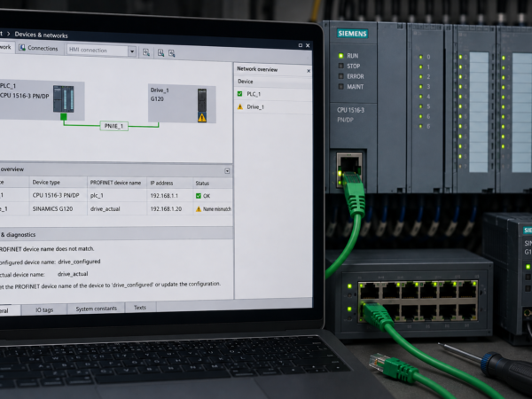Viewport: 532px width, 399px height.
Task: Switch to the IO tags tab
Action: (44, 309)
